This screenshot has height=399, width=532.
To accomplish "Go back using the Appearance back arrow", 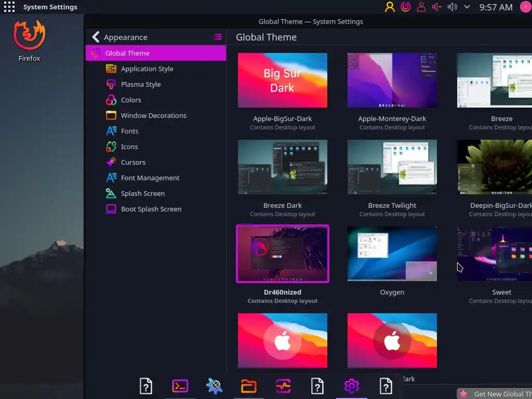I will (x=96, y=37).
